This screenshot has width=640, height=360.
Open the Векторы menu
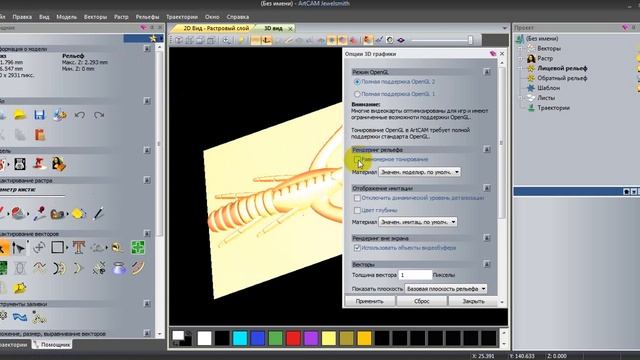pyautogui.click(x=95, y=17)
